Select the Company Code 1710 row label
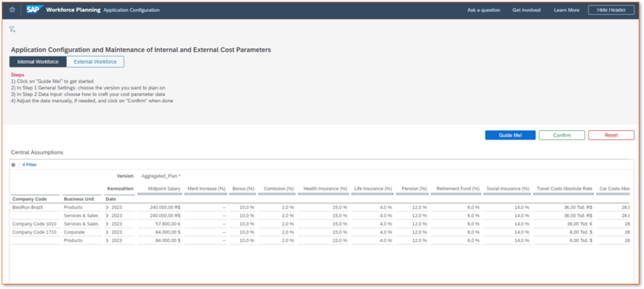The width and height of the screenshot is (644, 289). click(34, 232)
